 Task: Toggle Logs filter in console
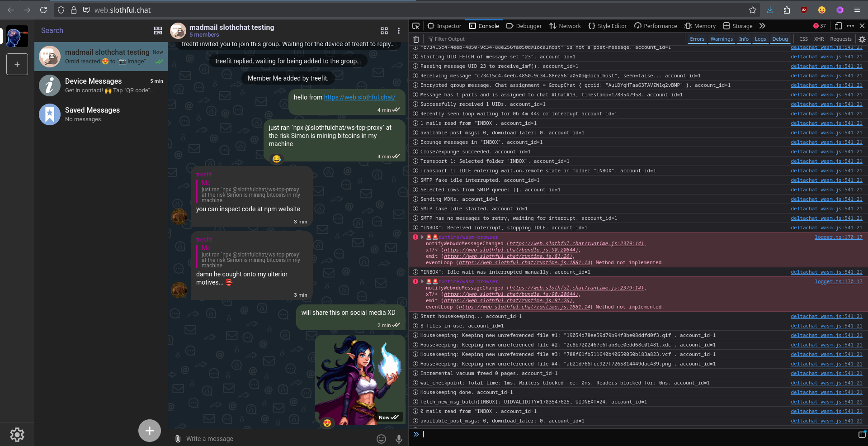[760, 39]
